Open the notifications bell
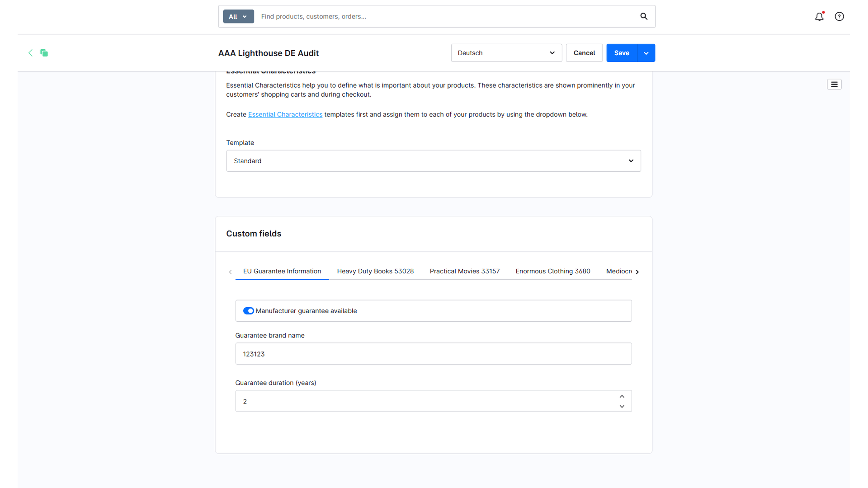The width and height of the screenshot is (868, 488). (819, 17)
